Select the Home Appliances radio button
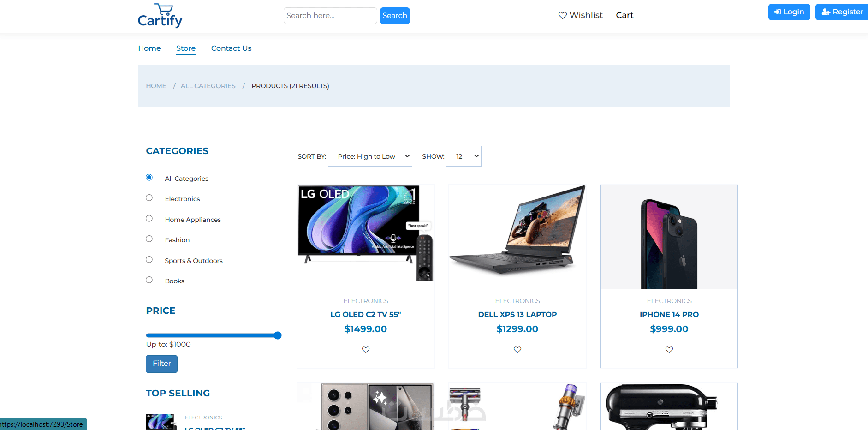868x430 pixels. 149,219
